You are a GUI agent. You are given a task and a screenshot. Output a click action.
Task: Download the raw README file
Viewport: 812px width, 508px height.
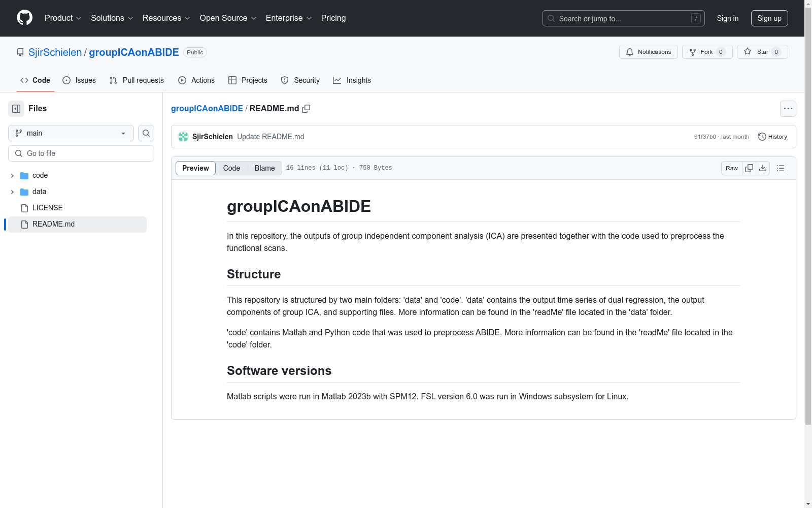point(763,168)
